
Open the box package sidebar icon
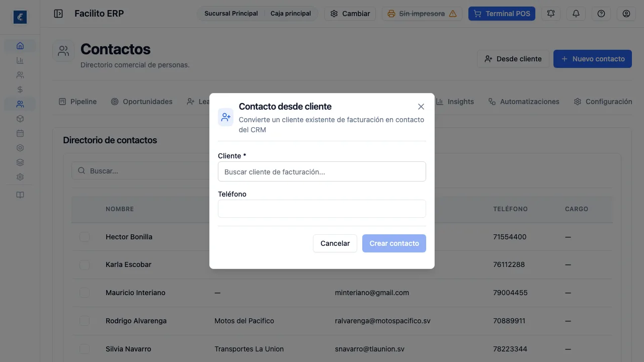[x=20, y=119]
